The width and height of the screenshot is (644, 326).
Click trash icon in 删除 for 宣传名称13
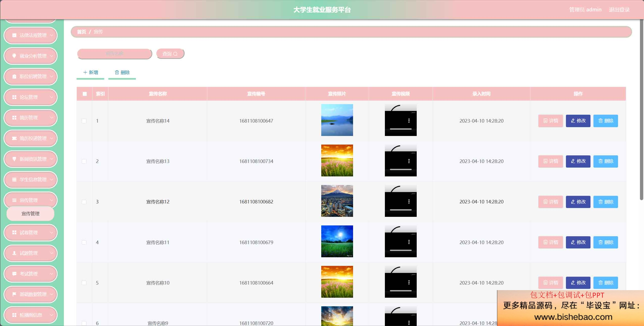pos(601,161)
